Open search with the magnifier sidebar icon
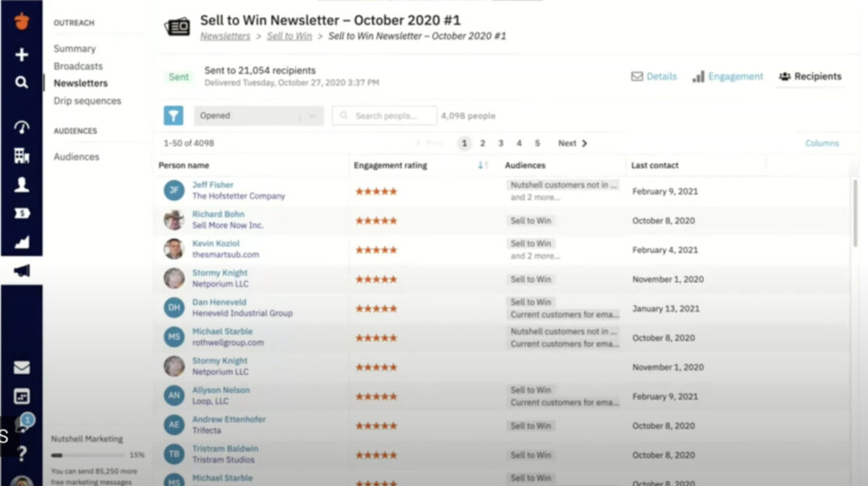This screenshot has height=486, width=868. click(x=22, y=83)
